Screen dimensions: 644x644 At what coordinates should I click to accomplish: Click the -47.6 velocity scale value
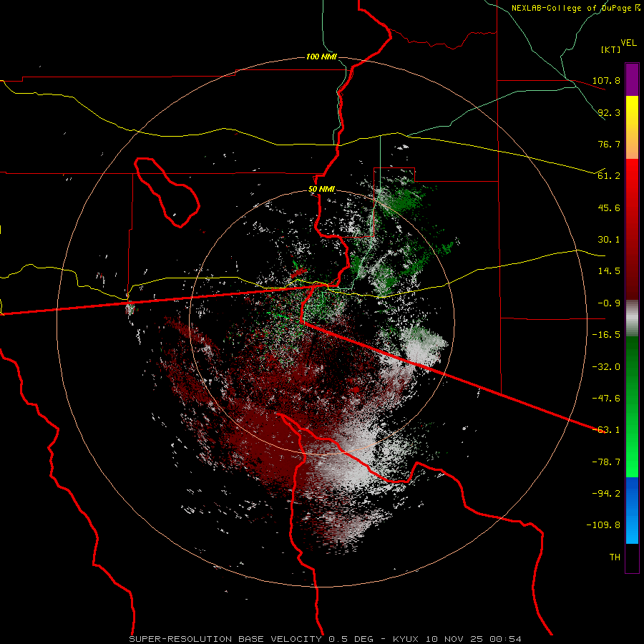(x=606, y=399)
